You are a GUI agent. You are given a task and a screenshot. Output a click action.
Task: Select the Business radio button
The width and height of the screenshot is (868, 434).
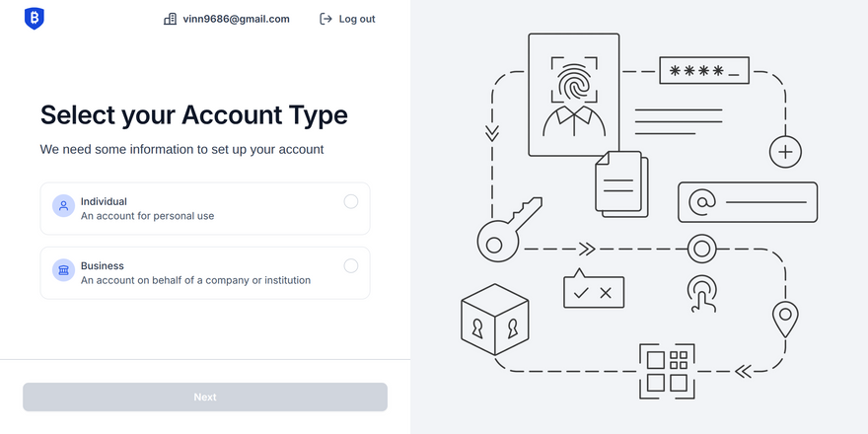pyautogui.click(x=351, y=265)
